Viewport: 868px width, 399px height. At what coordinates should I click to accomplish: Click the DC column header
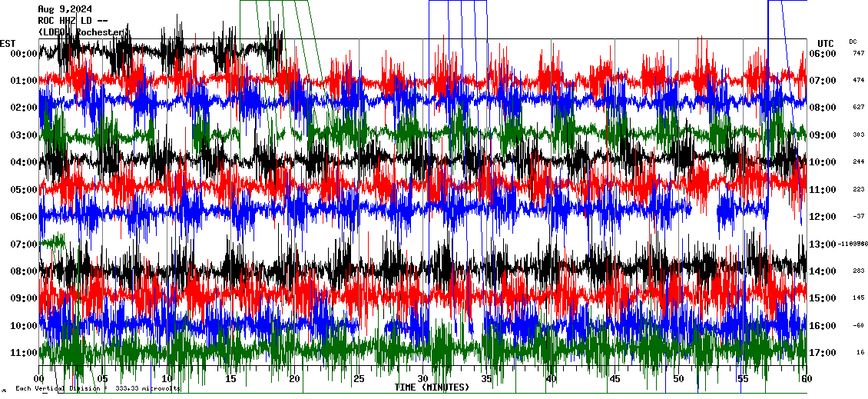click(x=853, y=42)
